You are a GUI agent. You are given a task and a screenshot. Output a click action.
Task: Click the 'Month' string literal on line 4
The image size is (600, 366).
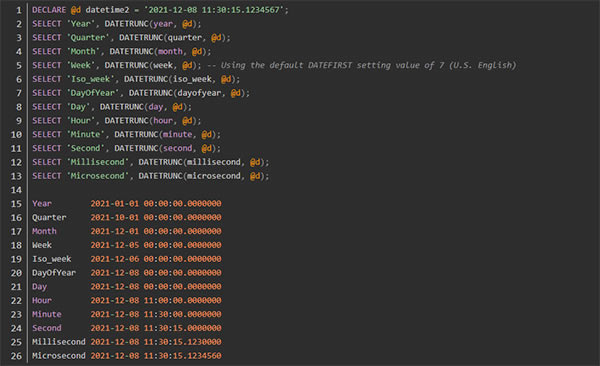[x=83, y=51]
